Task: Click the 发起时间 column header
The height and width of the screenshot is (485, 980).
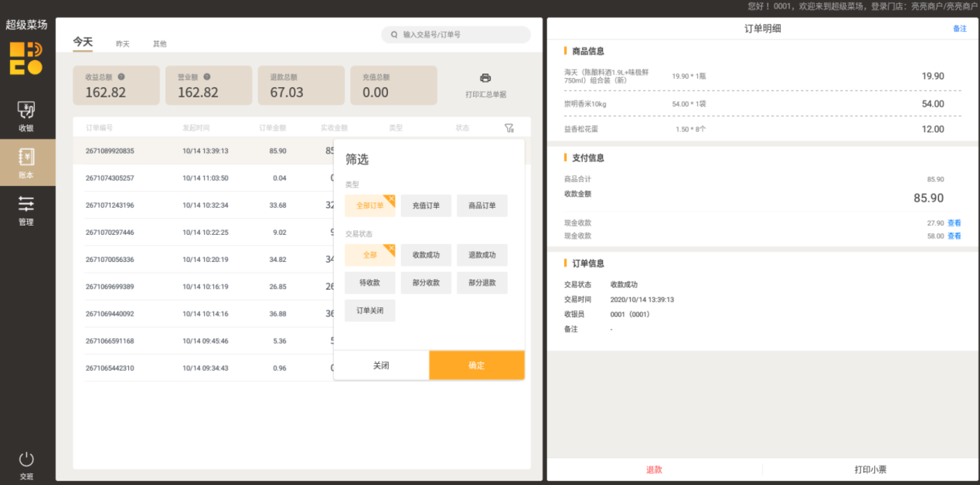Action: 196,128
